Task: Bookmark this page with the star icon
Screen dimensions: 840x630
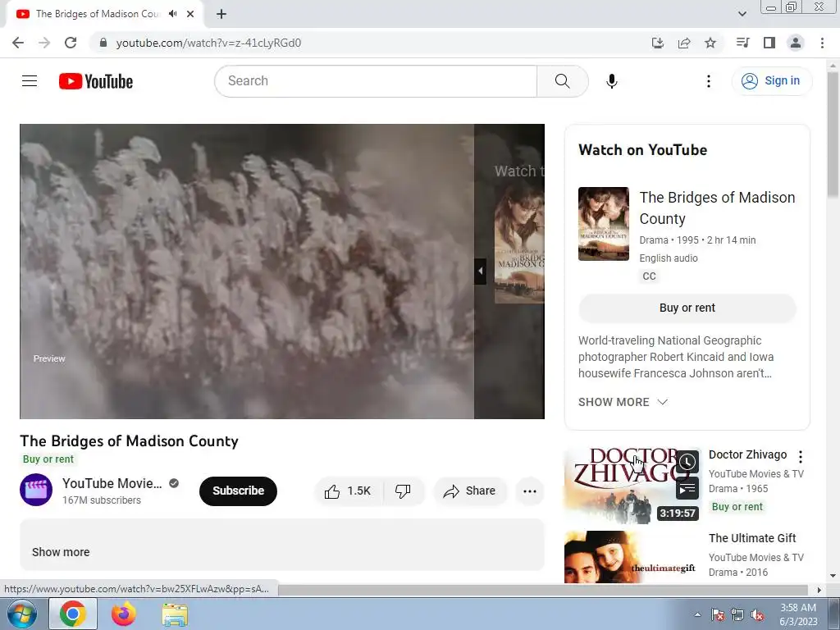Action: [x=710, y=43]
